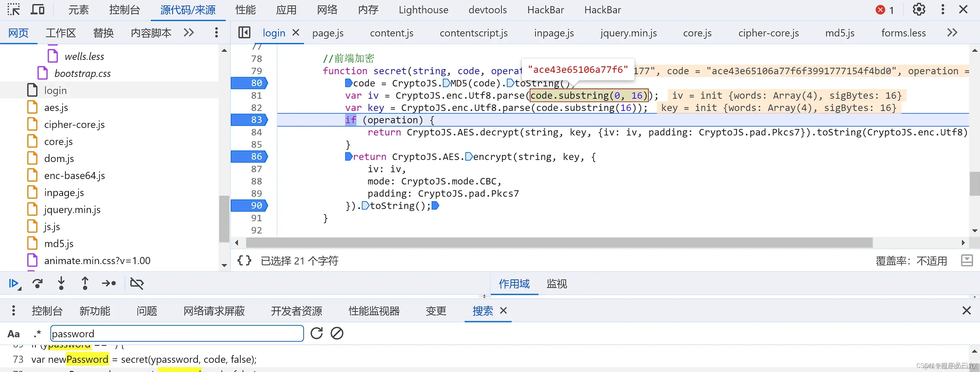The image size is (980, 372).
Task: Toggle the device emulation toolbar
Action: [x=37, y=9]
